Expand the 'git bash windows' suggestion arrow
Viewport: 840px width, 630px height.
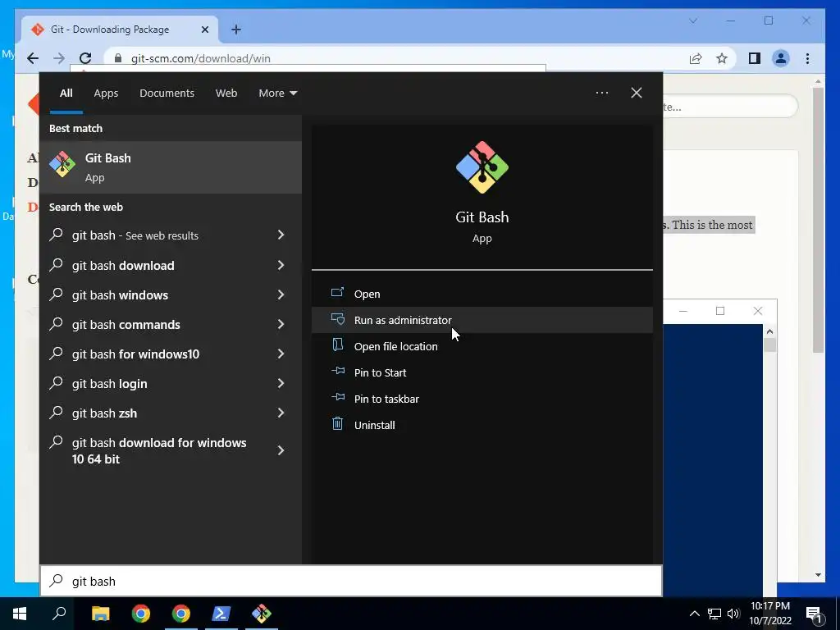(281, 294)
